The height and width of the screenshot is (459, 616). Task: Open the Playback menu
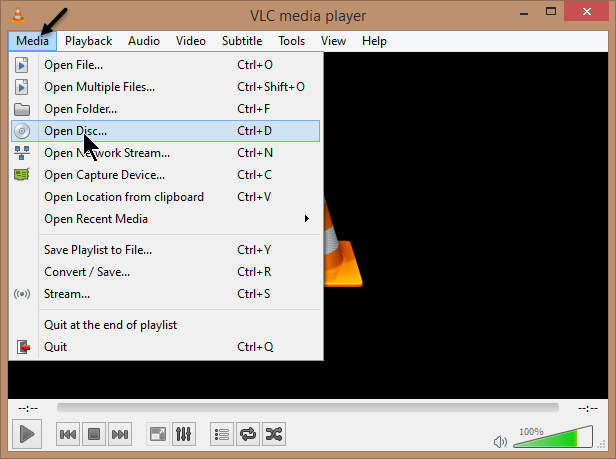pos(88,41)
